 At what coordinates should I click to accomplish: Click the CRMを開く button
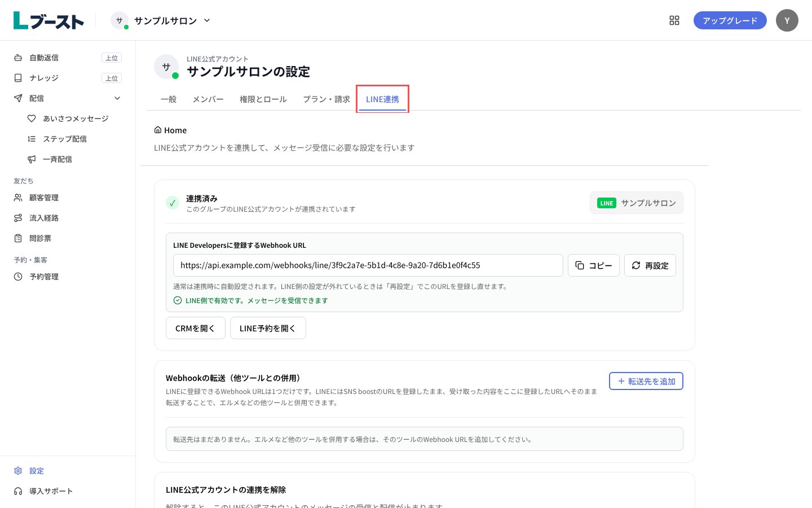(x=196, y=328)
